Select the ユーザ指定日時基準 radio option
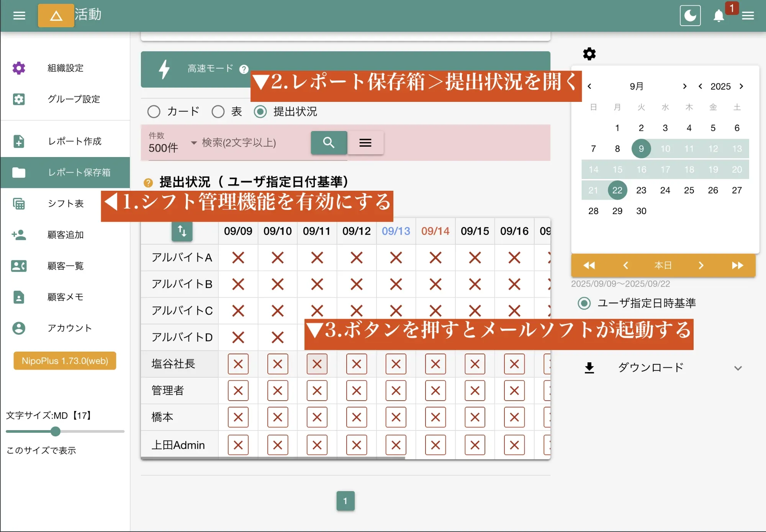766x532 pixels. (x=584, y=303)
